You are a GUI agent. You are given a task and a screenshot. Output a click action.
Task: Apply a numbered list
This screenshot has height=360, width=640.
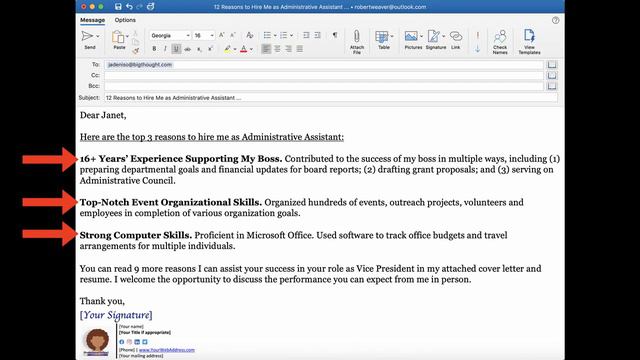pyautogui.click(x=284, y=36)
